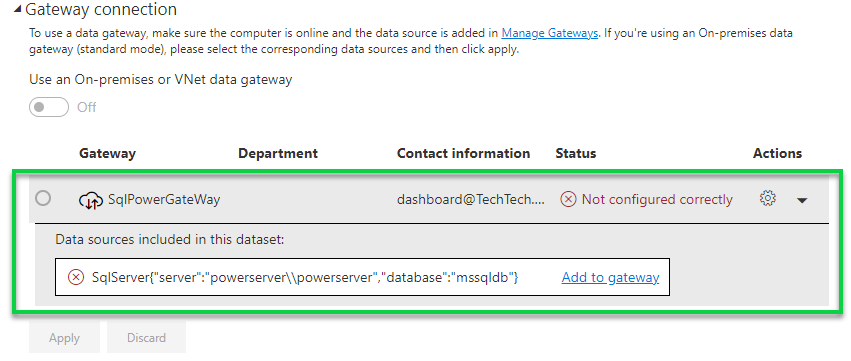The height and width of the screenshot is (361, 851).
Task: Collapse the Gateway connection section triangle
Action: [x=17, y=9]
